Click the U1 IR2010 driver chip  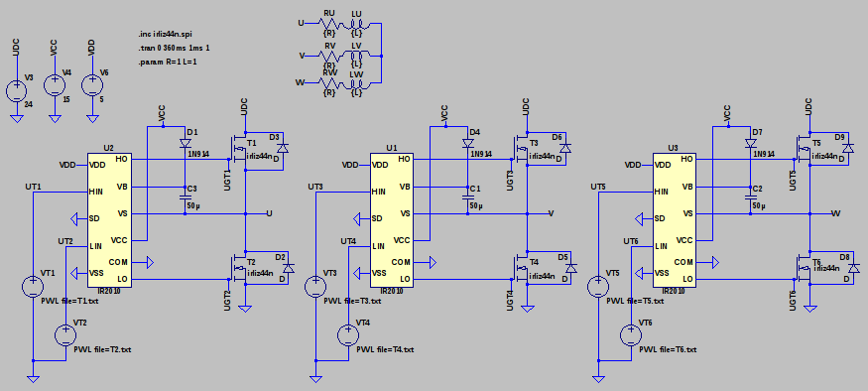392,220
